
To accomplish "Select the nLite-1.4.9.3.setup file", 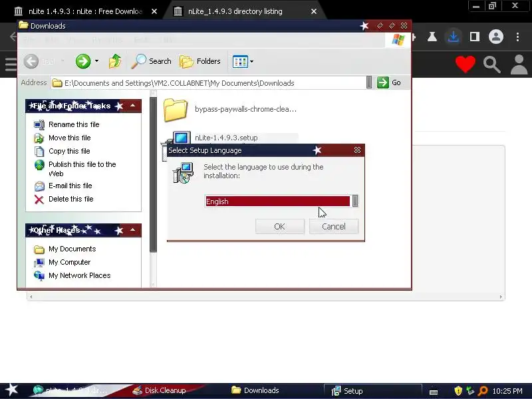I will tap(226, 138).
